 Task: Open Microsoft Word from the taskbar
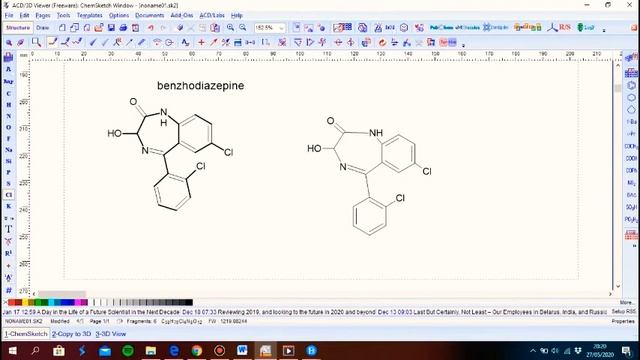(x=242, y=351)
